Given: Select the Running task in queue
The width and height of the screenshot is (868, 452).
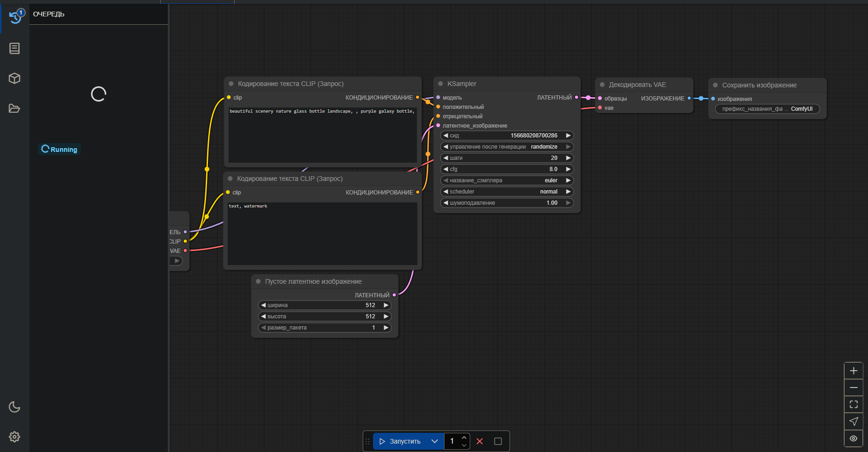Looking at the screenshot, I should click(x=59, y=150).
